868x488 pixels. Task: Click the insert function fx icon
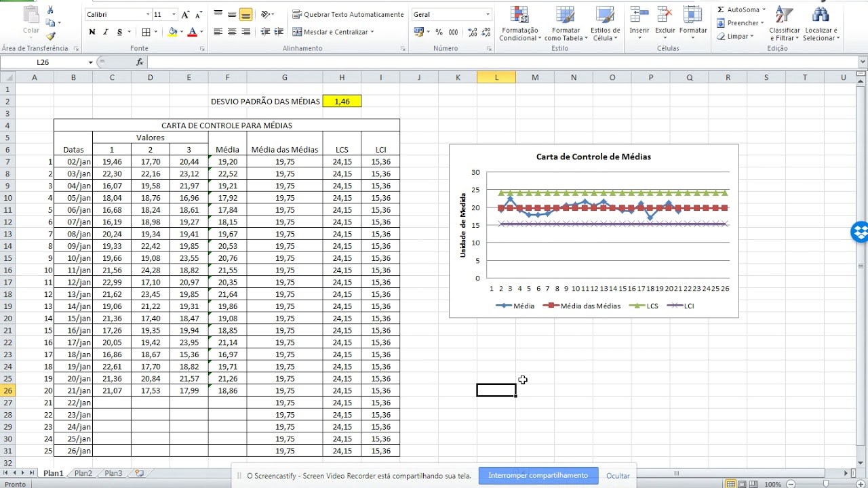[x=140, y=62]
